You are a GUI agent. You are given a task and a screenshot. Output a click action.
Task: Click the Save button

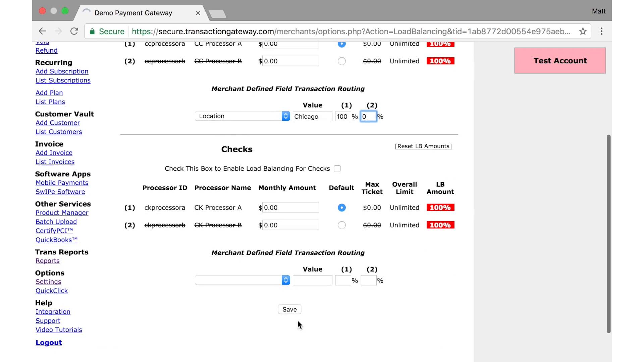click(289, 309)
